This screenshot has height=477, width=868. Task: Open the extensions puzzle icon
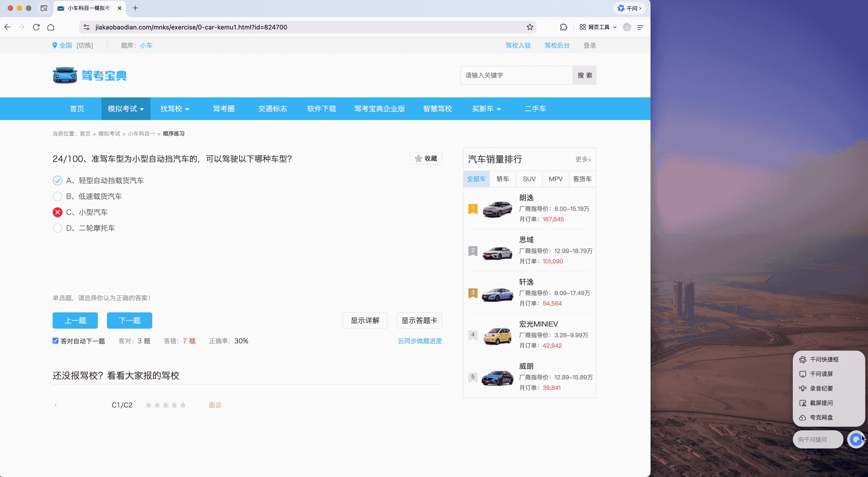point(563,27)
